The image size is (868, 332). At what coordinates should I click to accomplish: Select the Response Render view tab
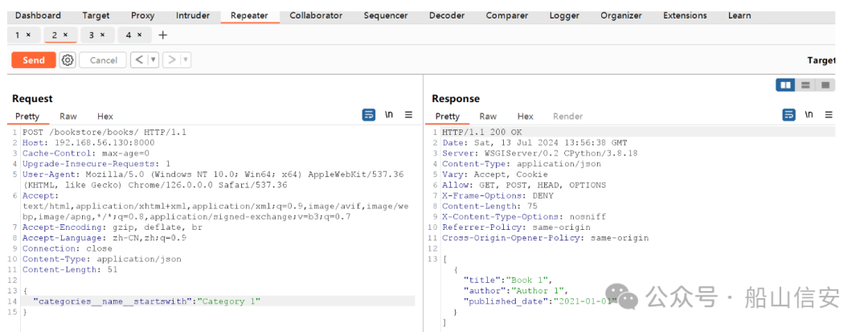(x=568, y=117)
